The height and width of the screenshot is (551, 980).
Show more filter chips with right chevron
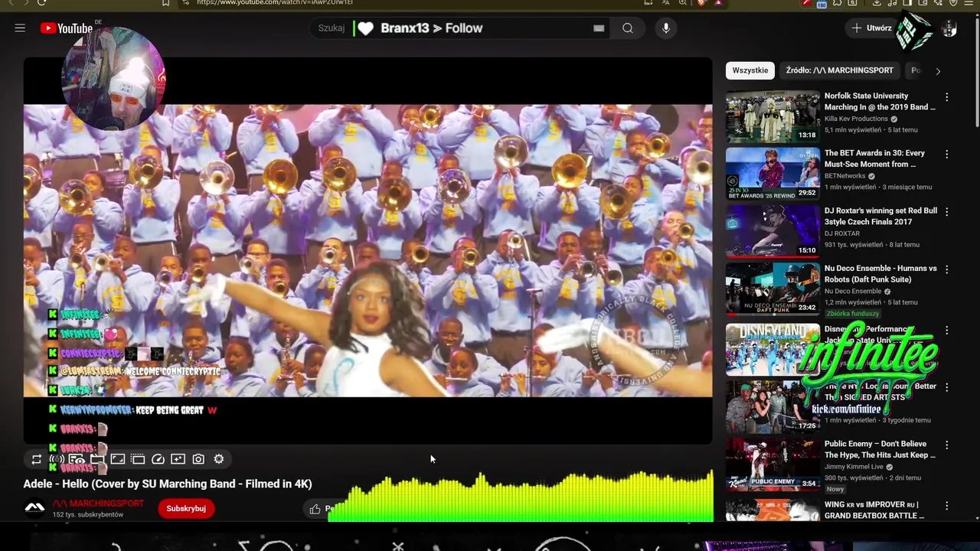click(x=938, y=71)
